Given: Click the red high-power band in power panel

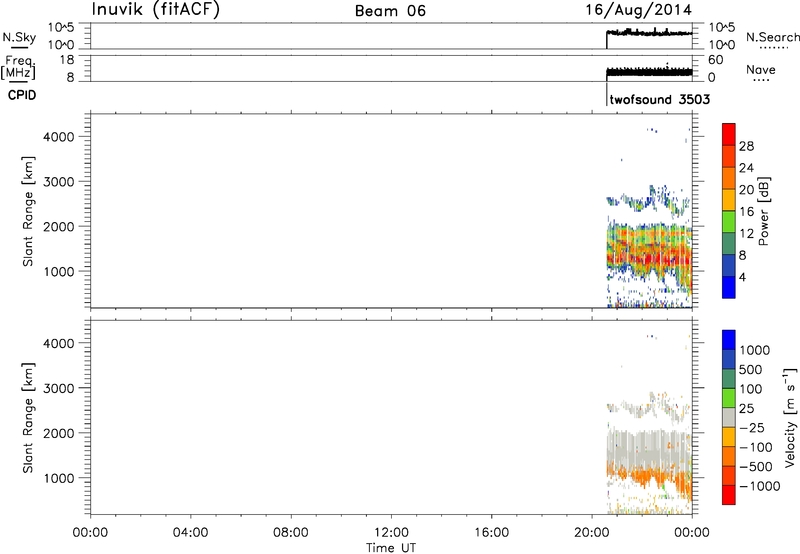Looking at the screenshot, I should tap(651, 257).
